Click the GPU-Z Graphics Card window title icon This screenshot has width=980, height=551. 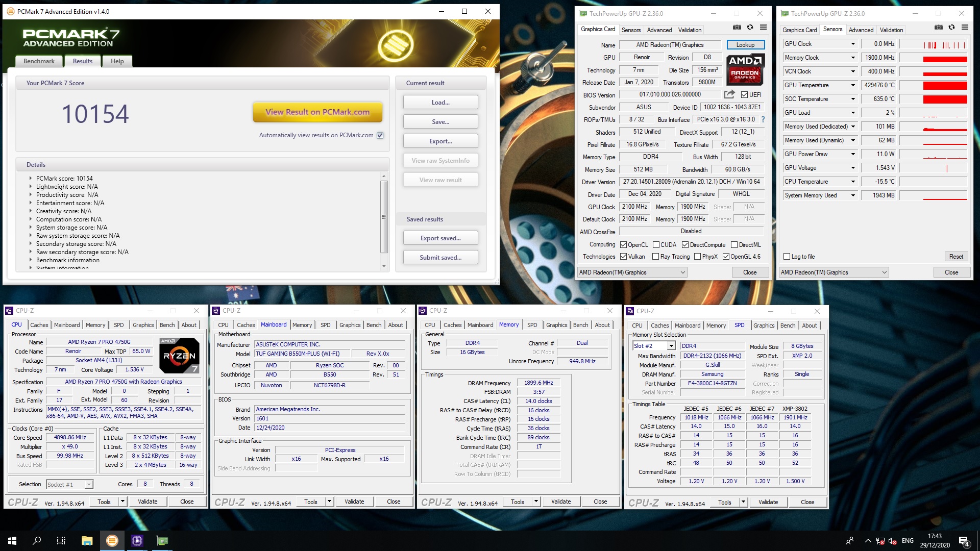(583, 14)
